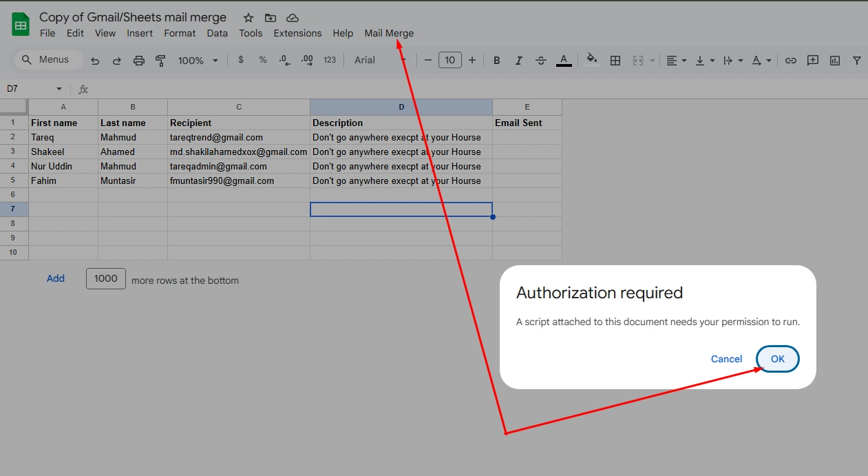Screen dimensions: 868x476
Task: Open the Data menu
Action: (x=217, y=33)
